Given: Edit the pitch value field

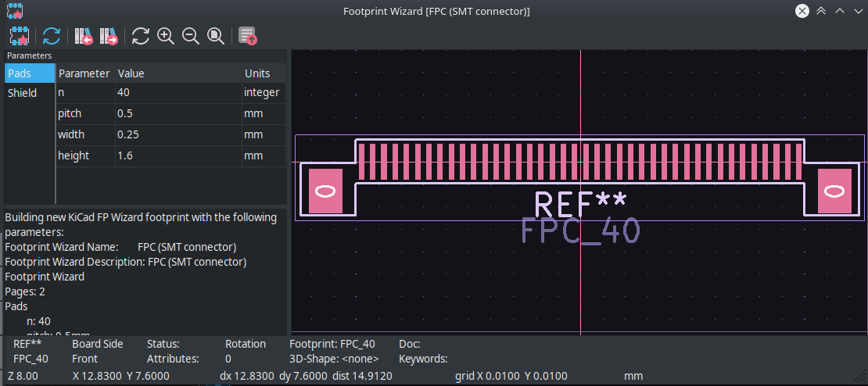Looking at the screenshot, I should click(x=178, y=114).
